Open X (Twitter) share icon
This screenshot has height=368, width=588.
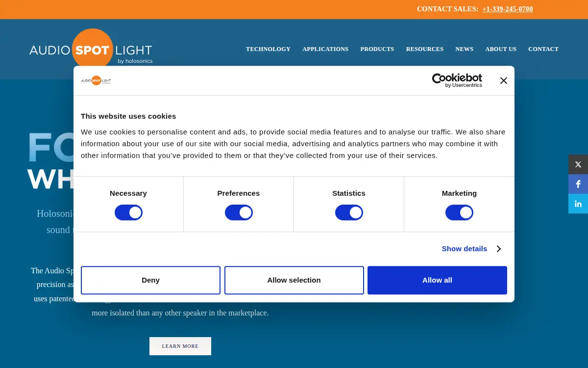(x=578, y=164)
